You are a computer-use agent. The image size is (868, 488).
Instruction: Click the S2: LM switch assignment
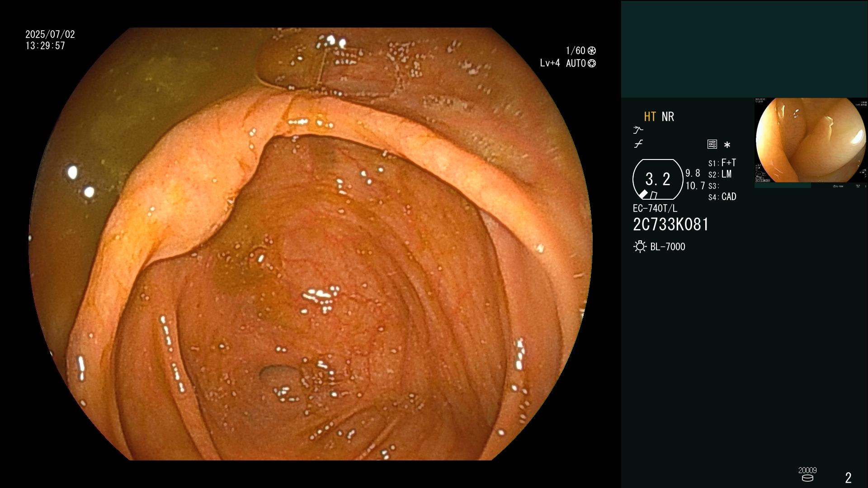[720, 174]
